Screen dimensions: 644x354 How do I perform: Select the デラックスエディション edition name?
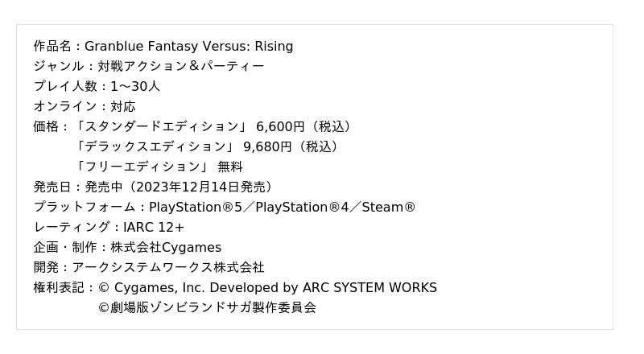coord(155,146)
